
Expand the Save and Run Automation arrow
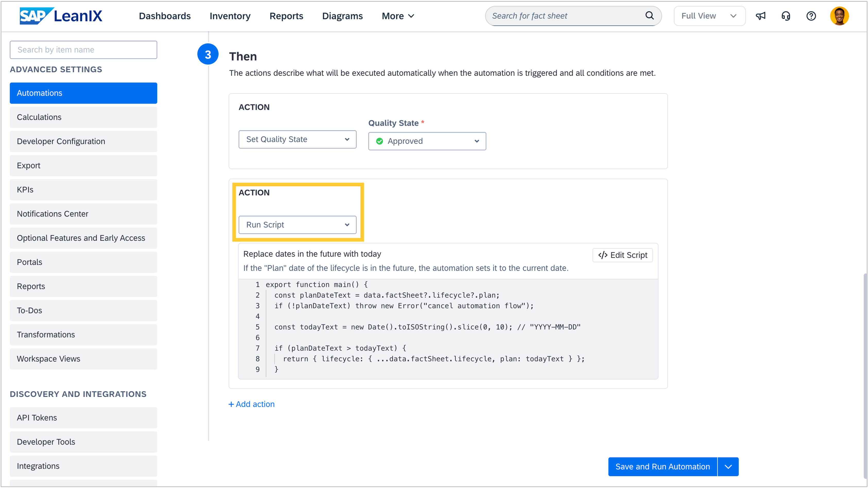coord(728,466)
